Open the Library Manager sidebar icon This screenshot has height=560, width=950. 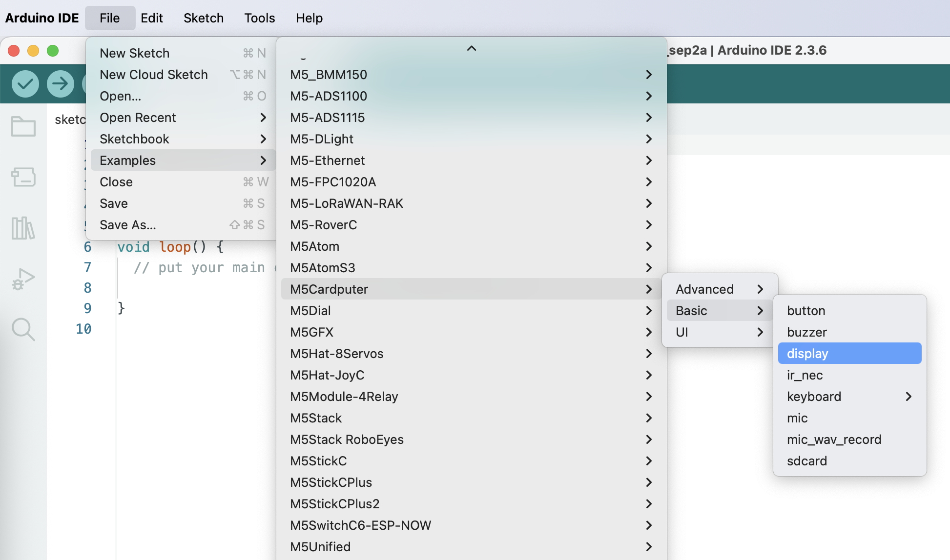pyautogui.click(x=23, y=228)
